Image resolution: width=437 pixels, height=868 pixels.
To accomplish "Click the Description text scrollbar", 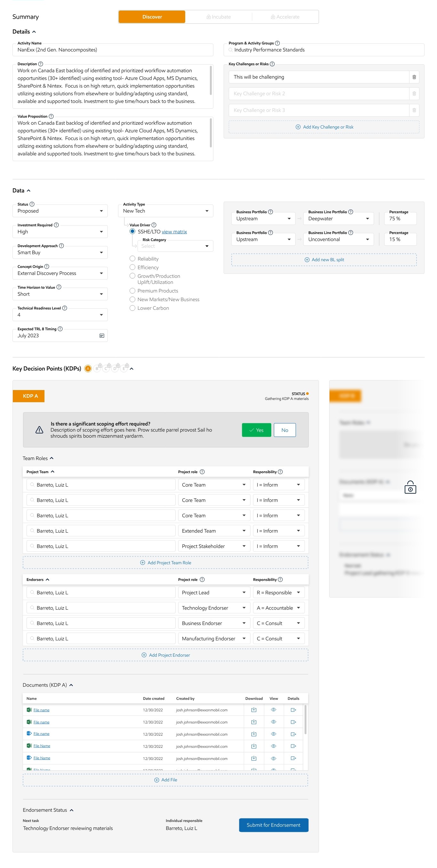I will 211,81.
